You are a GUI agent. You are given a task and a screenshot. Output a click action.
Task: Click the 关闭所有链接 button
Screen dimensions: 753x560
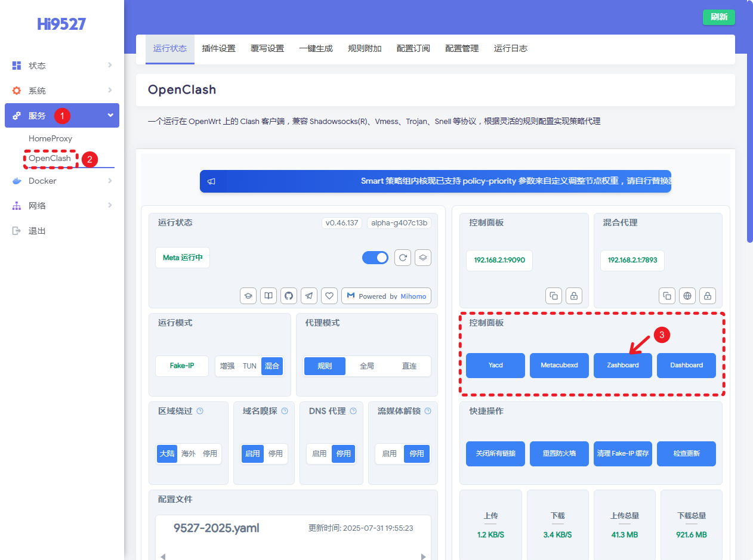(x=495, y=454)
